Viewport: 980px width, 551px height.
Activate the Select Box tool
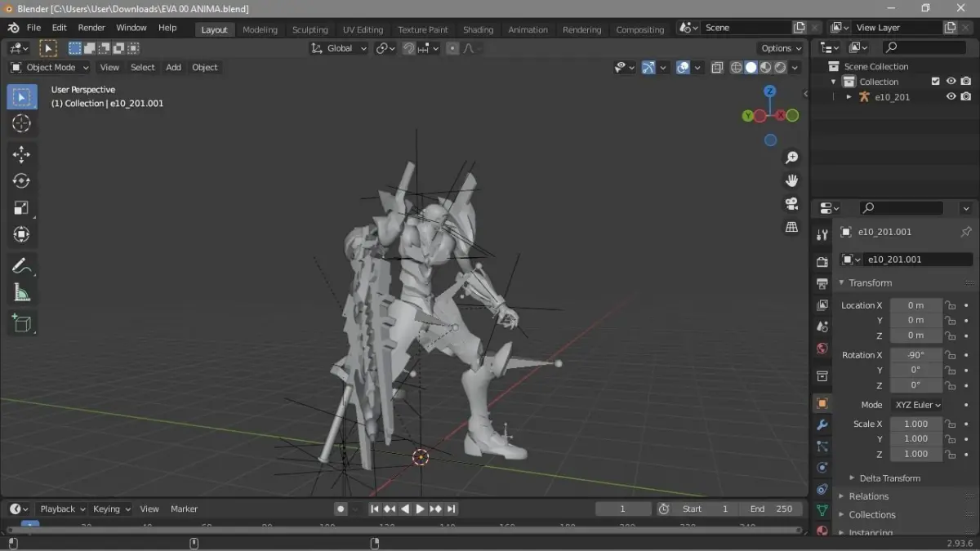(x=22, y=97)
